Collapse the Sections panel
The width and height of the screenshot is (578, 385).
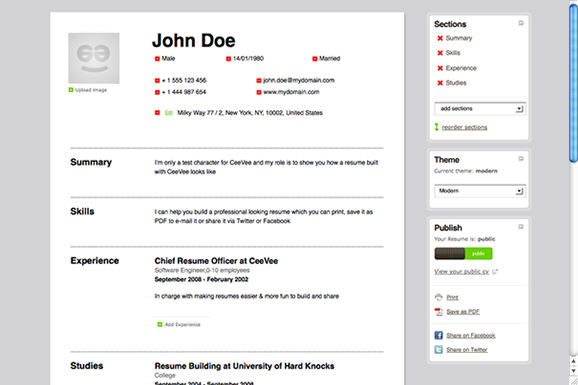[521, 23]
